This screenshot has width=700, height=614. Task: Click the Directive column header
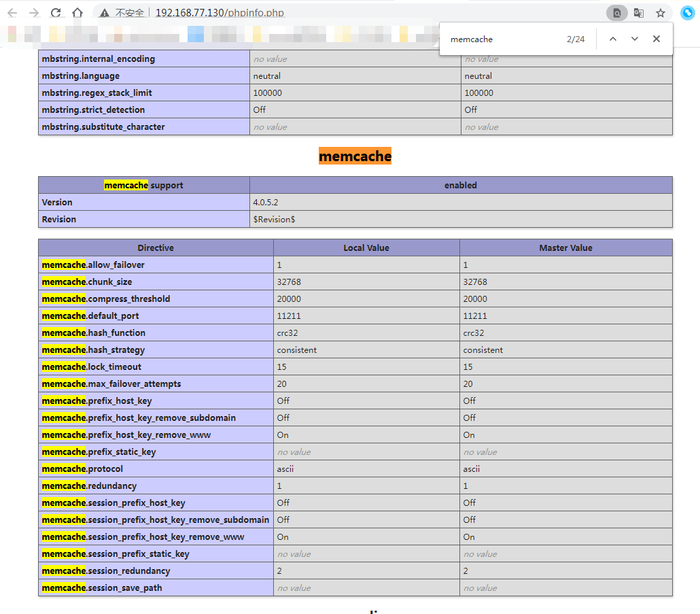pyautogui.click(x=156, y=248)
